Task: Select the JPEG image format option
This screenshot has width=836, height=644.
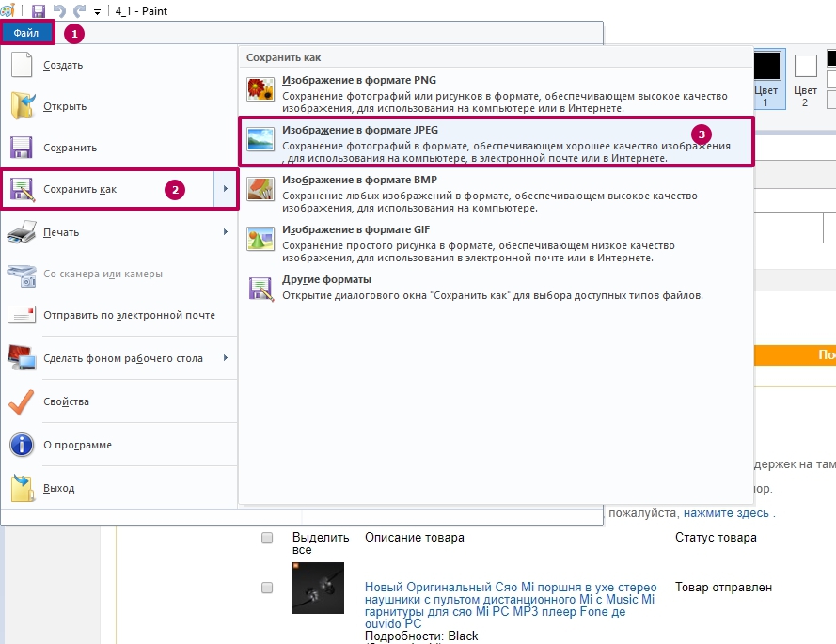Action: pyautogui.click(x=496, y=142)
